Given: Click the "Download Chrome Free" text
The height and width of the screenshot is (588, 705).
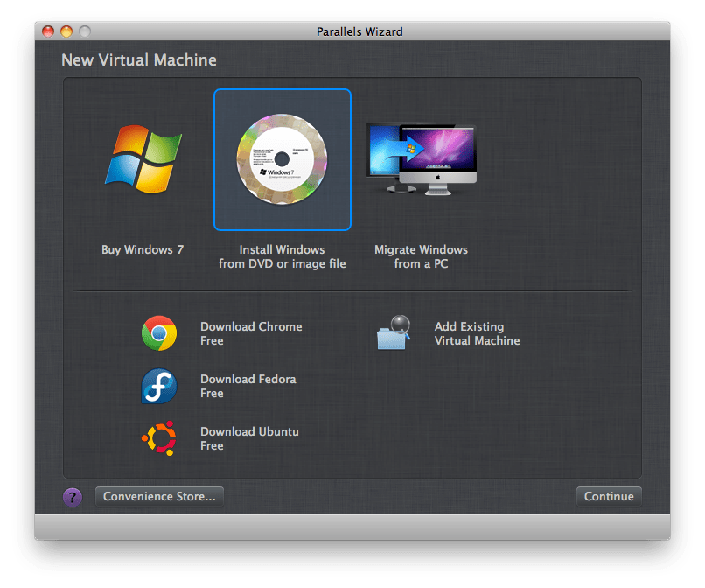Looking at the screenshot, I should 251,333.
